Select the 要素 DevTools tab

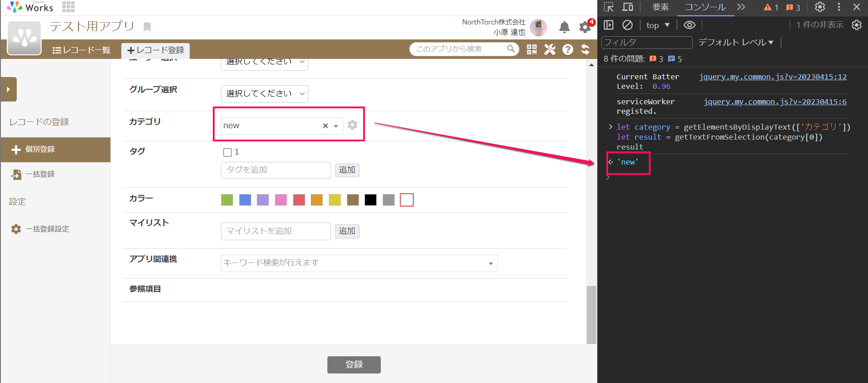[660, 7]
